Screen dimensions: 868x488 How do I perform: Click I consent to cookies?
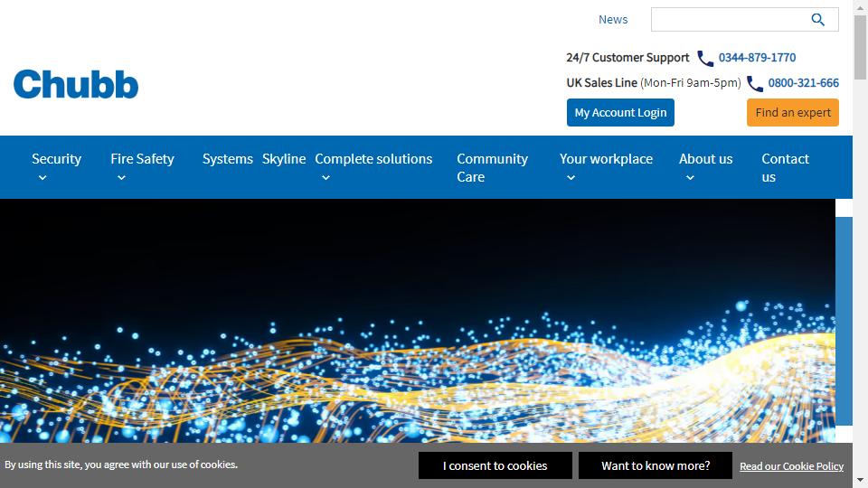pos(495,466)
